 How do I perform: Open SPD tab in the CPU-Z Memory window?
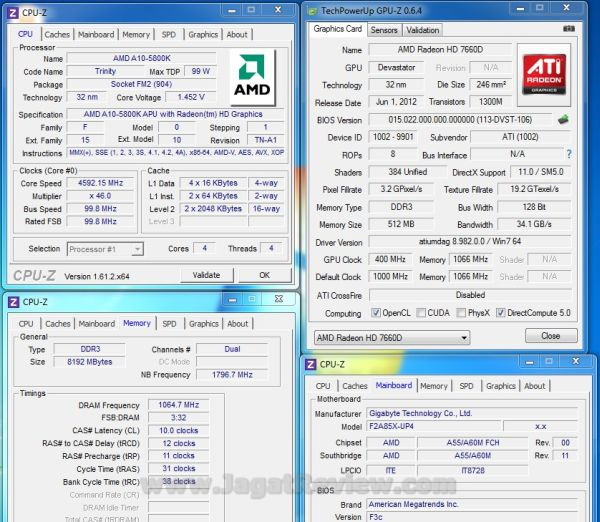tap(169, 324)
